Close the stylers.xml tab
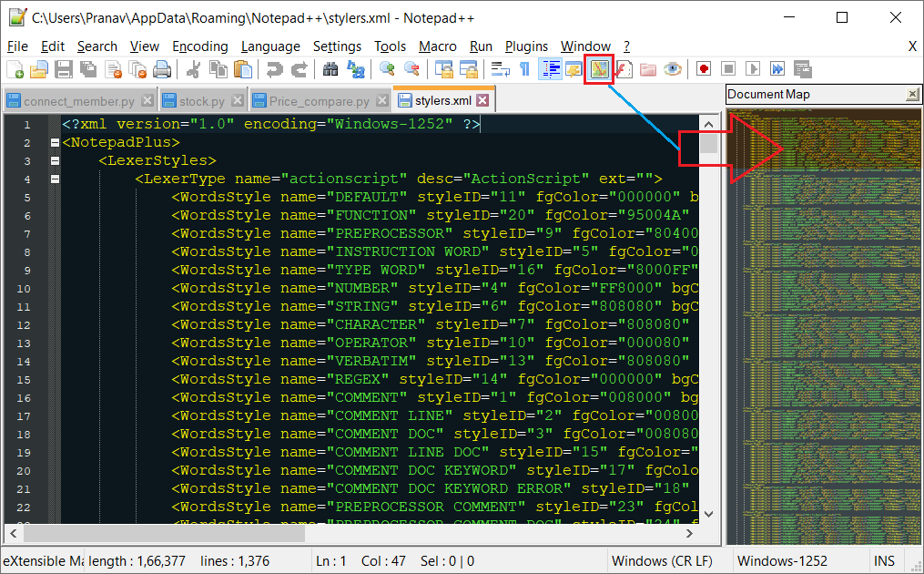924x574 pixels. pyautogui.click(x=482, y=100)
